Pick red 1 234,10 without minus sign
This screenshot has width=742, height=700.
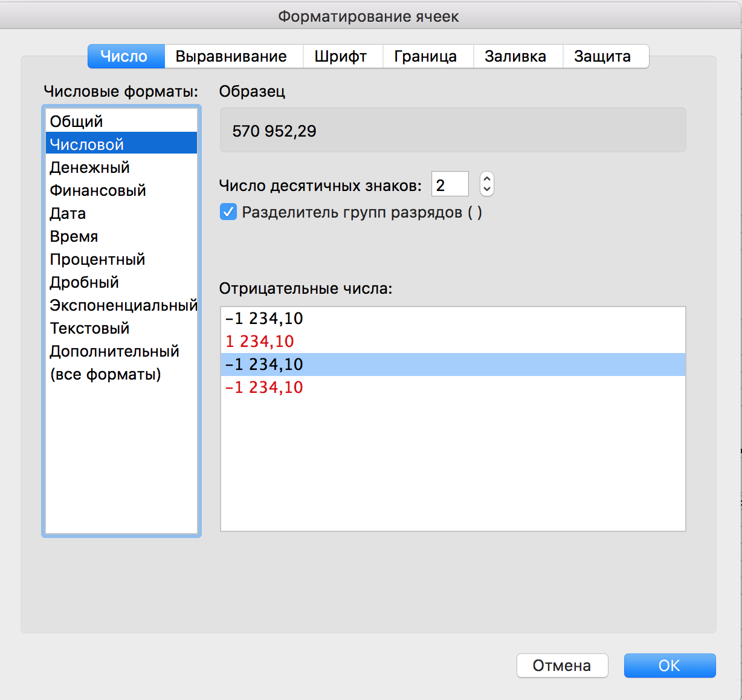[x=260, y=342]
